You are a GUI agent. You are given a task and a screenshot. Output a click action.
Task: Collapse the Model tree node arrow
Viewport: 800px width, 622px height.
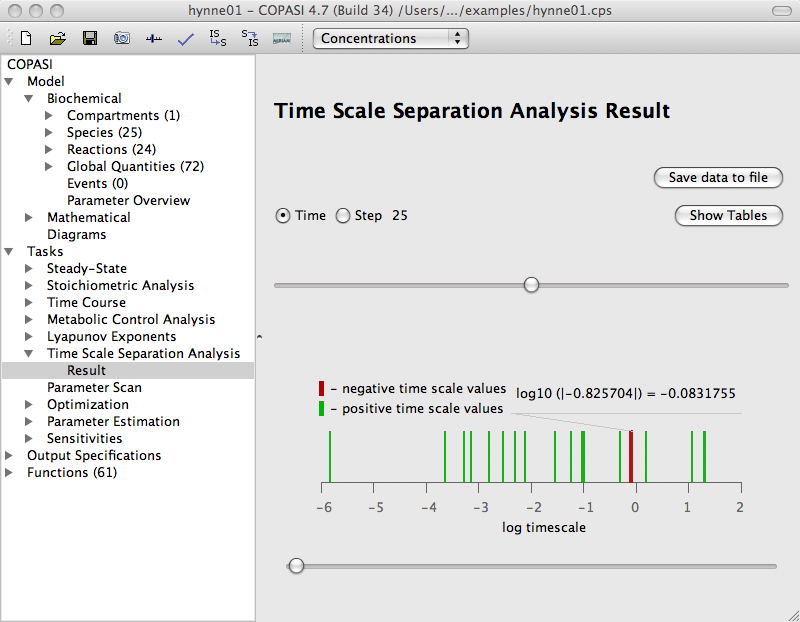9,81
